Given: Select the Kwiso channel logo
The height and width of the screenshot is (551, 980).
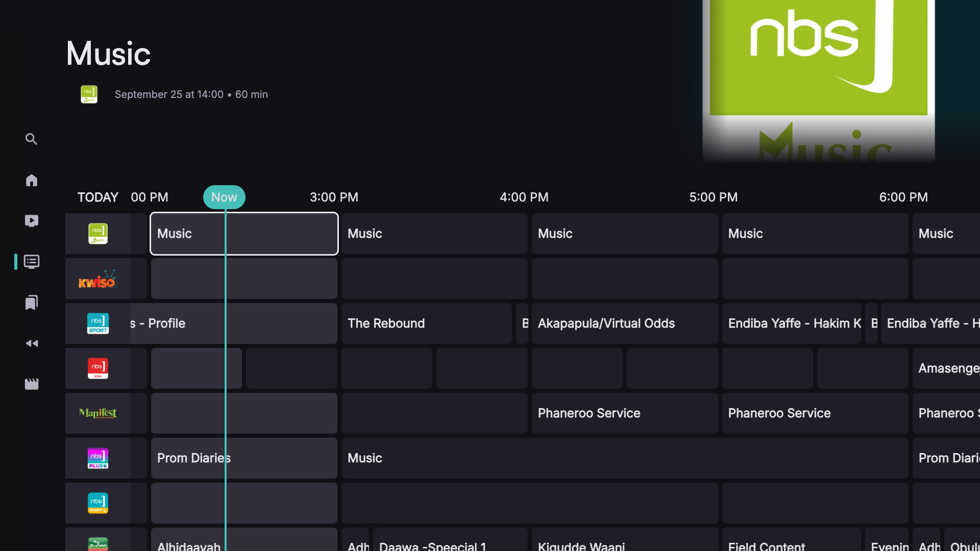Looking at the screenshot, I should [98, 279].
